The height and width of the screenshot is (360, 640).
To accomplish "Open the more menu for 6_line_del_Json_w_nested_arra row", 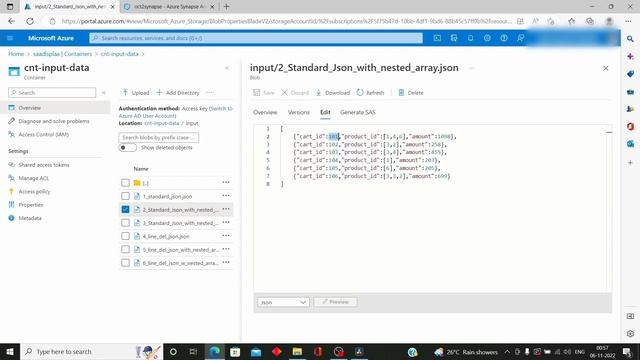I will 226,262.
